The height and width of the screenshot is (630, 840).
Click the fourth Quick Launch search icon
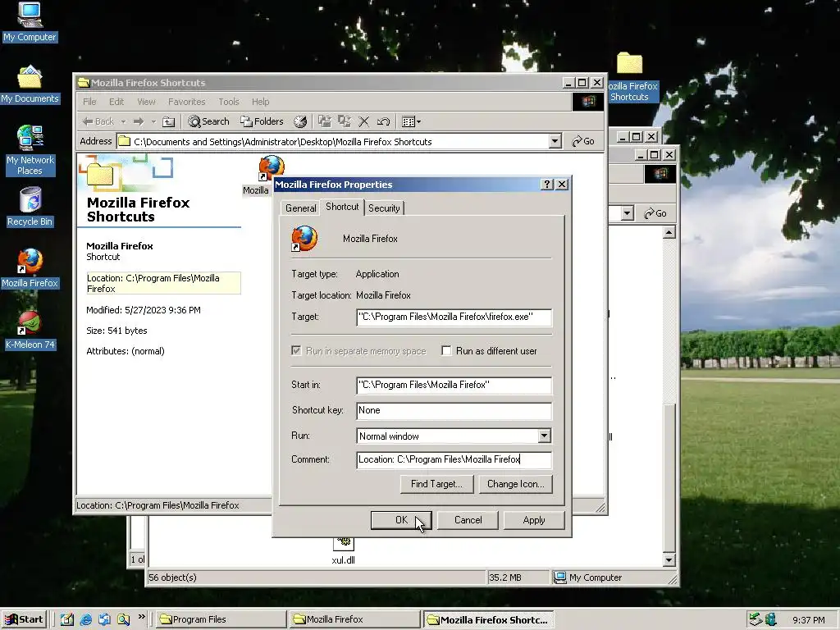123,619
